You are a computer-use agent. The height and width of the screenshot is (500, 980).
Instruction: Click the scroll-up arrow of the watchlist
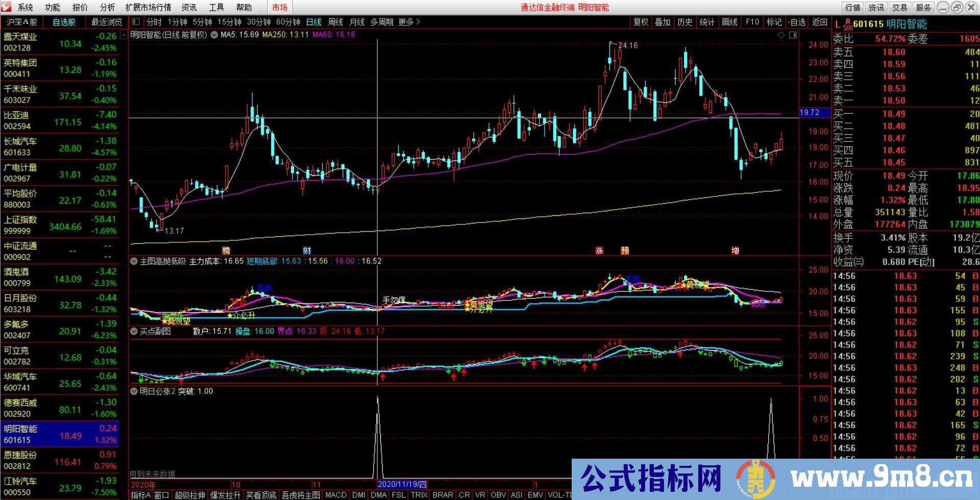pyautogui.click(x=123, y=35)
